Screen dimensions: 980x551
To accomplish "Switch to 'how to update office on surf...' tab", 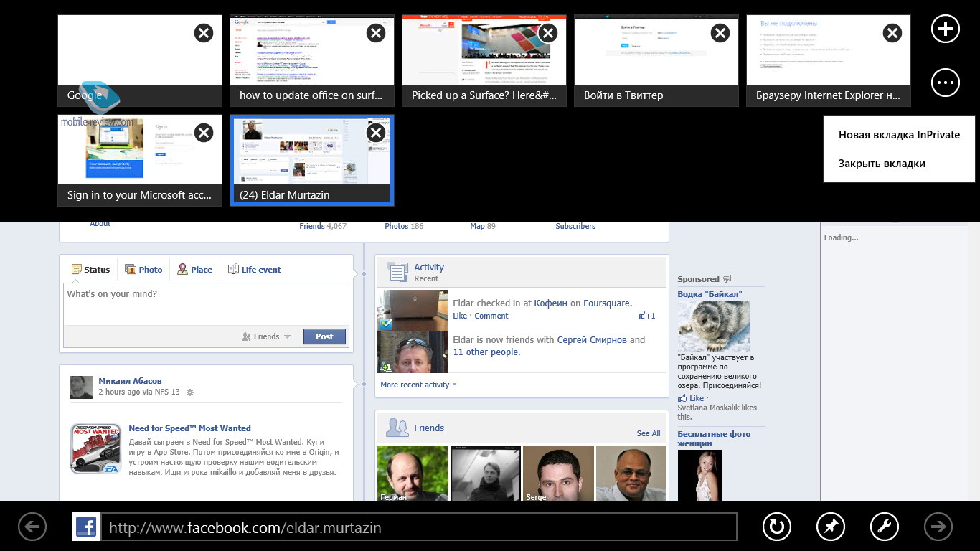I will click(312, 60).
